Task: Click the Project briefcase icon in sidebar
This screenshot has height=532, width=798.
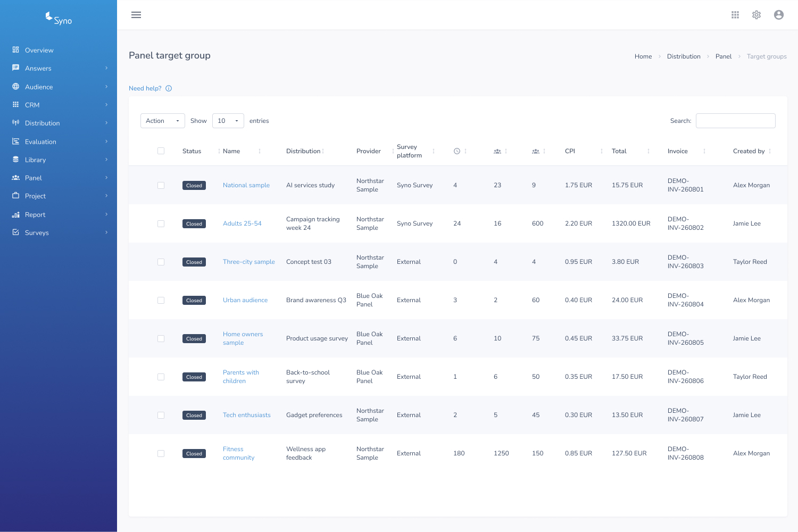Action: 16,196
